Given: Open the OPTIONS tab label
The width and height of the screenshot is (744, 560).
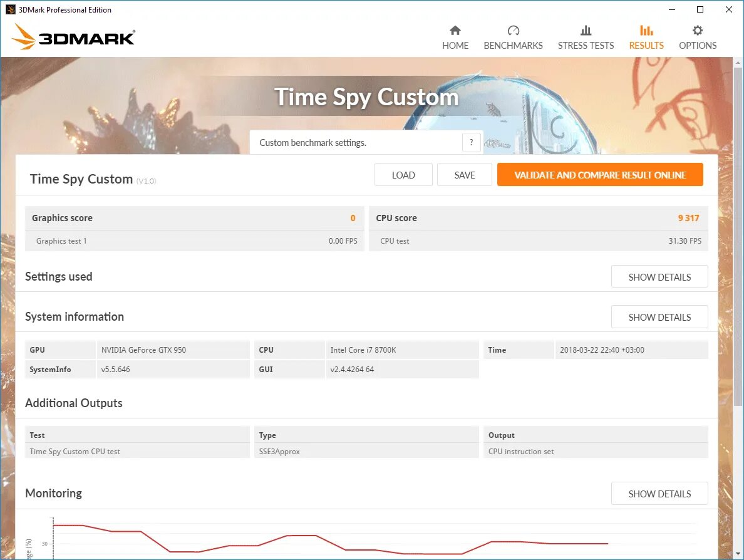Looking at the screenshot, I should [x=698, y=46].
